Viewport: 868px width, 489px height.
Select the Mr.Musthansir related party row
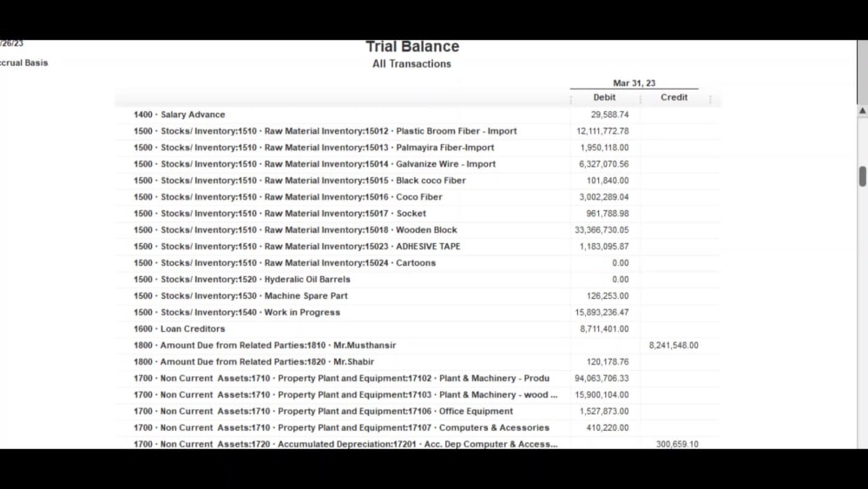(418, 346)
